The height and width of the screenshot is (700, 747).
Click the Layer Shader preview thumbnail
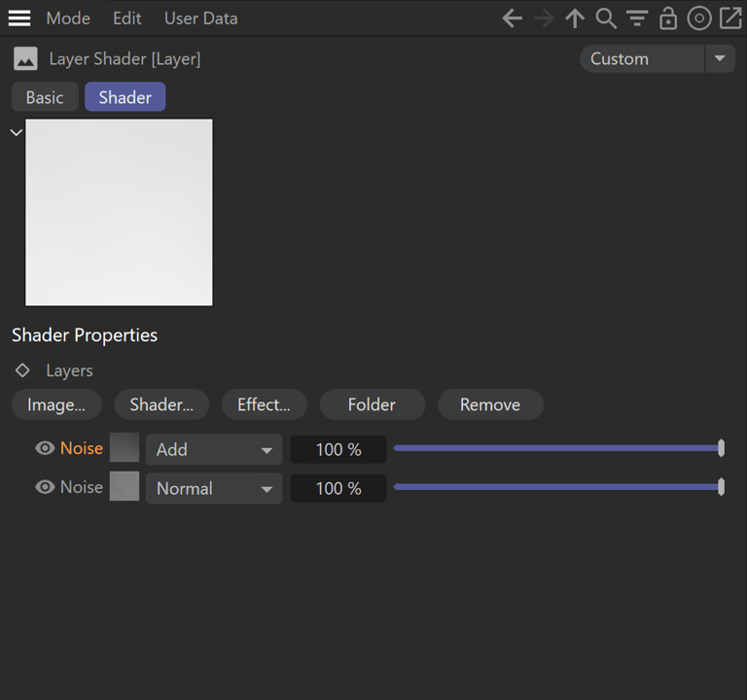119,212
